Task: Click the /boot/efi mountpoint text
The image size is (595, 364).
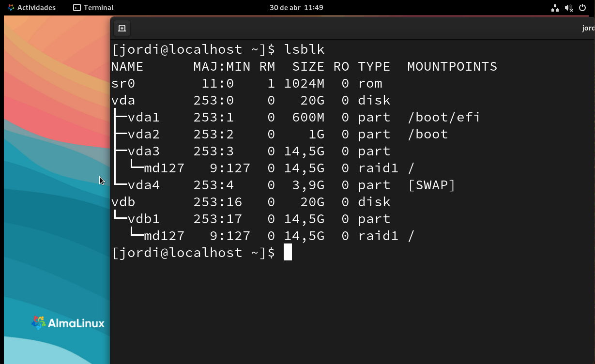Action: click(x=444, y=117)
